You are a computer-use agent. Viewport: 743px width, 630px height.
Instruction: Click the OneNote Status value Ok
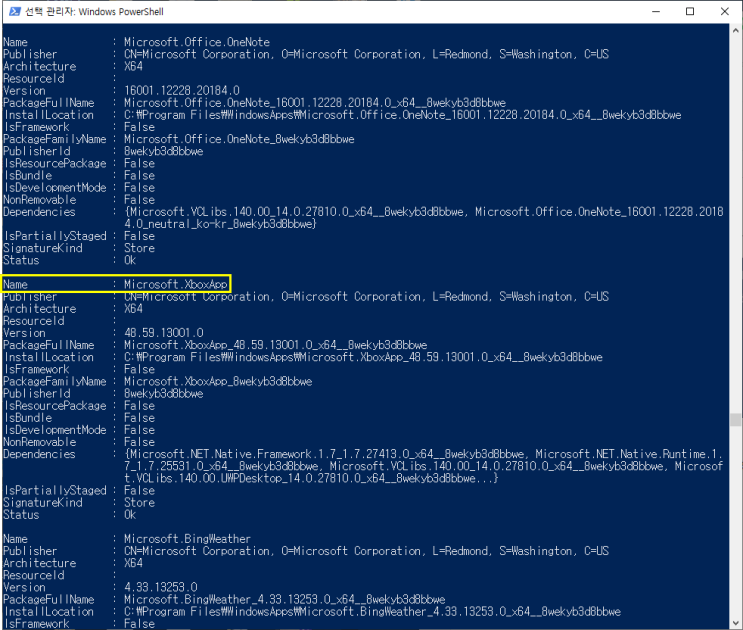pos(130,260)
